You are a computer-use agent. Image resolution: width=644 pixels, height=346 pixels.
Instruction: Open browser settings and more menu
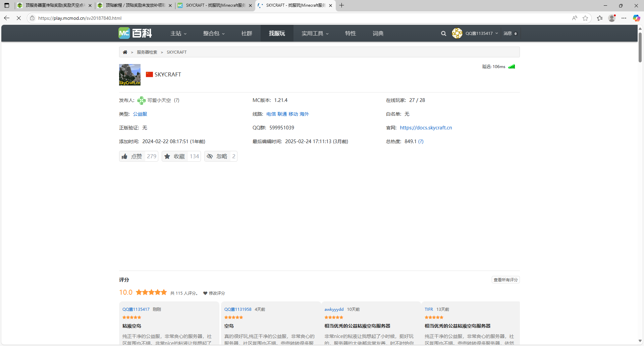[x=624, y=18]
